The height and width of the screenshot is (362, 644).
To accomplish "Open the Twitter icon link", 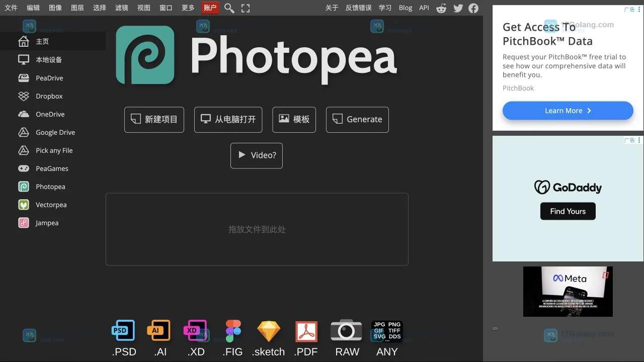I will (458, 8).
